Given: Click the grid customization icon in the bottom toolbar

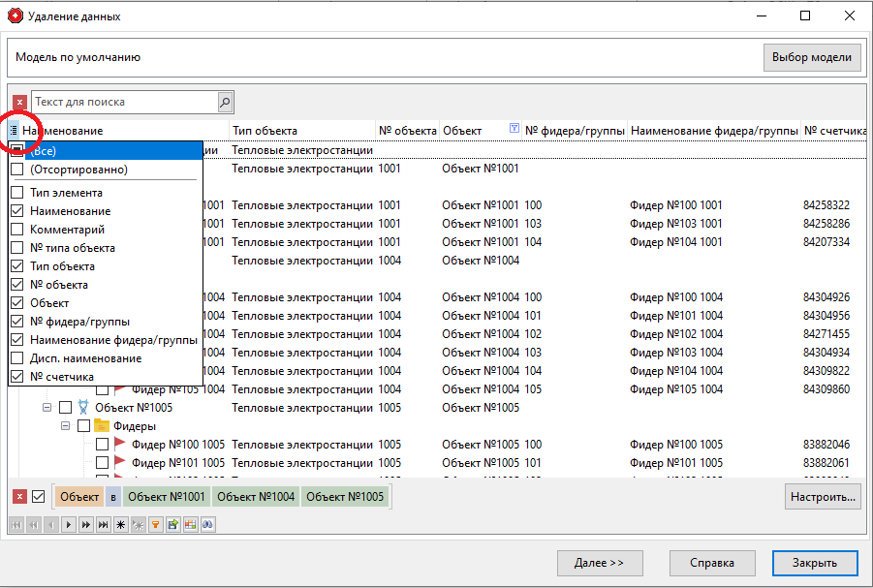Looking at the screenshot, I should (190, 524).
